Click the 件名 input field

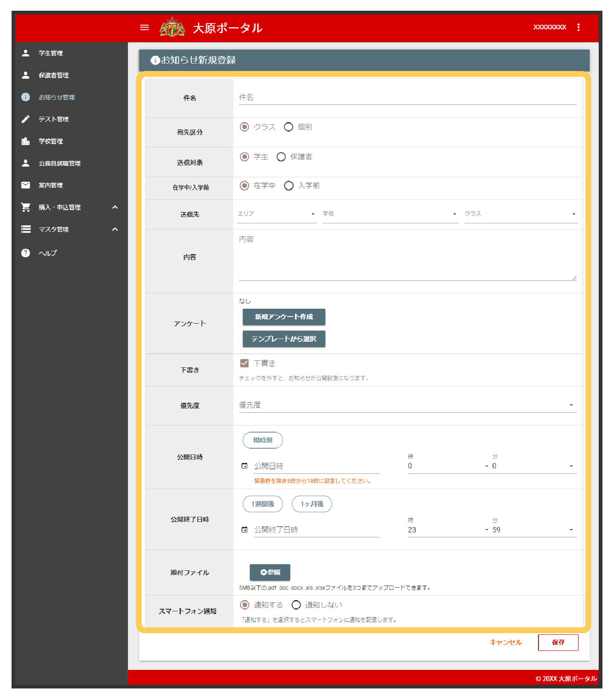(x=408, y=97)
